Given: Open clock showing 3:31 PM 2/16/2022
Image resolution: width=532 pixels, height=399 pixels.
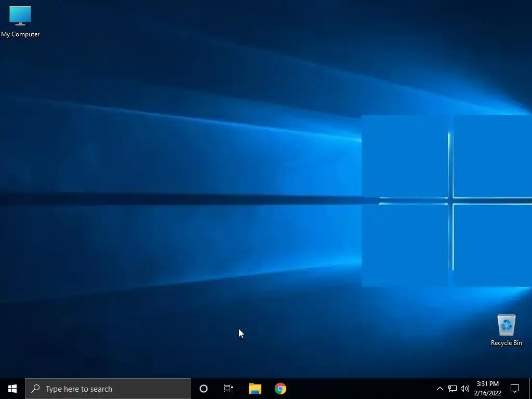Looking at the screenshot, I should click(x=487, y=389).
